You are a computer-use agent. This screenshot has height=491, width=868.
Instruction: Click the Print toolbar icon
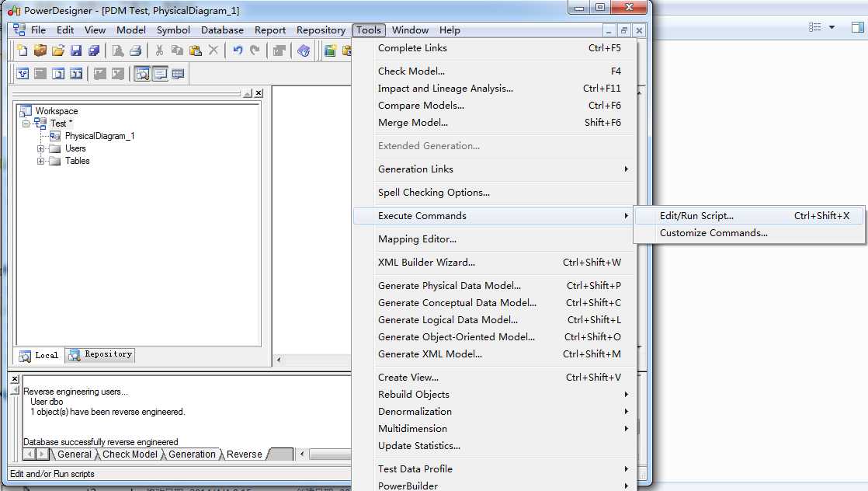tap(136, 51)
